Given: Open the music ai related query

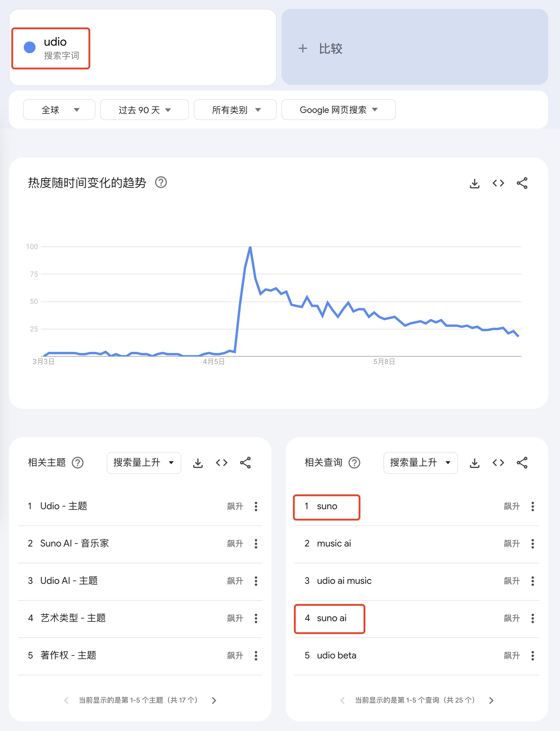Looking at the screenshot, I should [334, 544].
